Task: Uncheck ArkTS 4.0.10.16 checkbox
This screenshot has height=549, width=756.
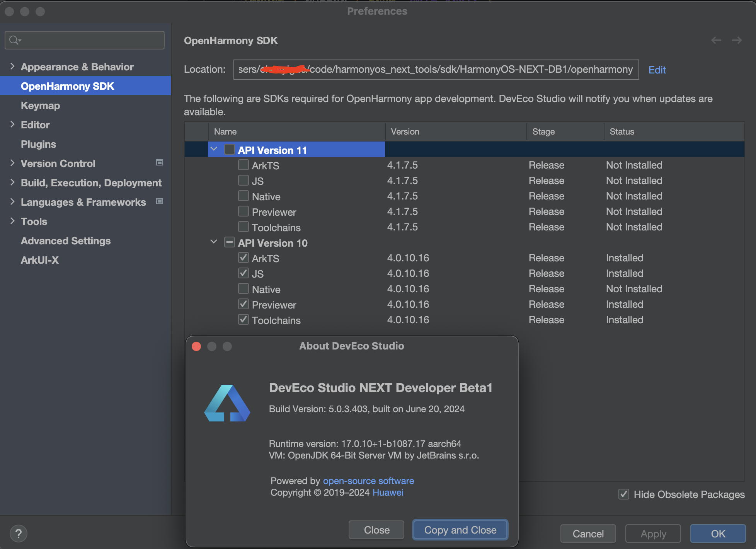Action: point(243,258)
